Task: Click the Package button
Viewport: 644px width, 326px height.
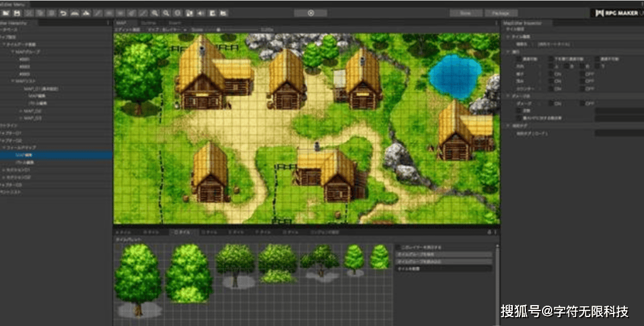Action: 501,13
